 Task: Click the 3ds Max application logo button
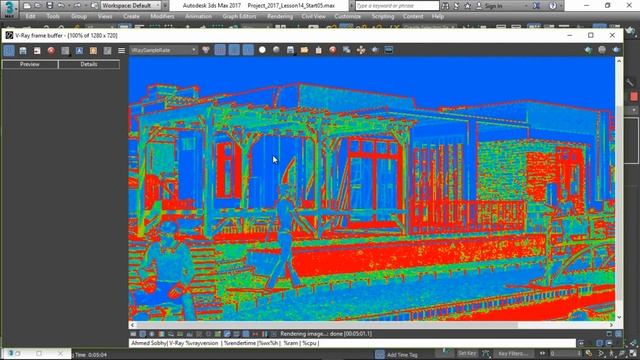click(9, 8)
